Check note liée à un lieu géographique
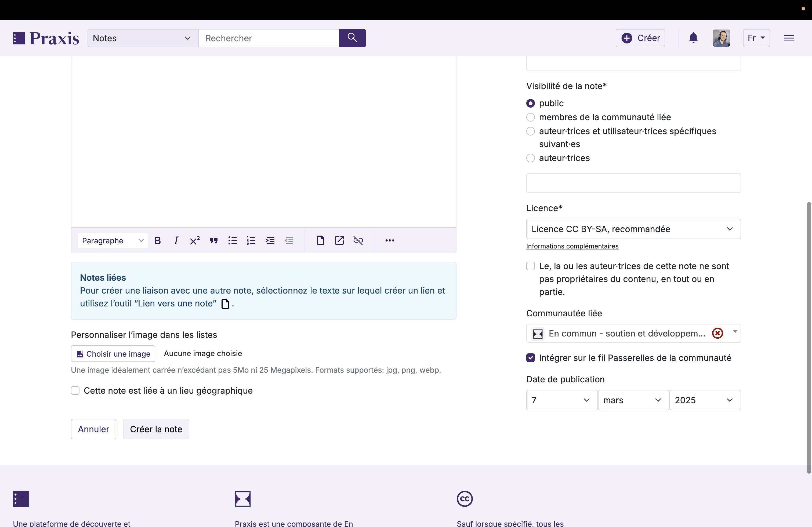Viewport: 812px width, 527px height. click(75, 390)
